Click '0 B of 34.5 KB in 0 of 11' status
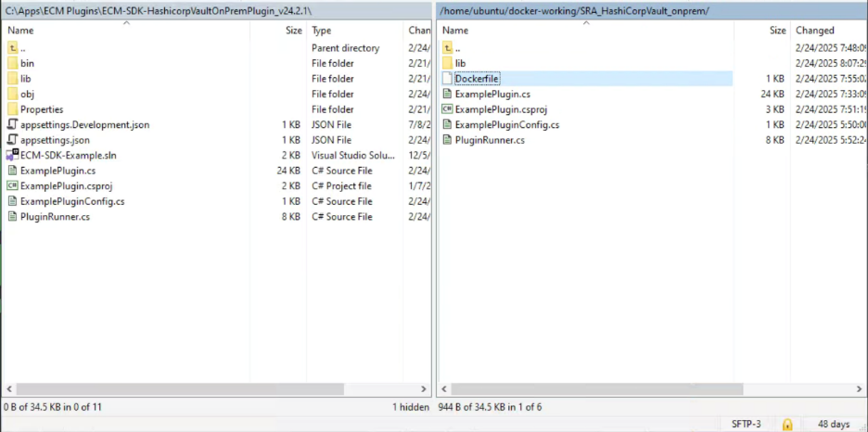The width and height of the screenshot is (868, 432). point(53,407)
